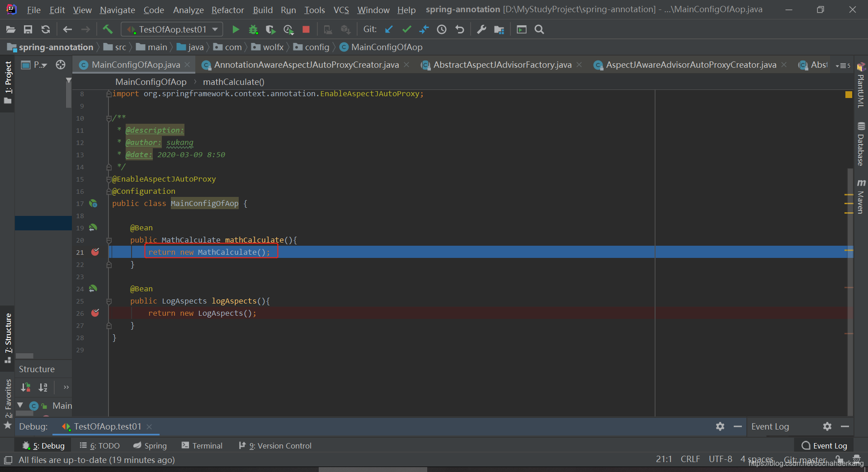Screen dimensions: 868x472
Task: Sort Structure by visibility icon
Action: click(x=26, y=387)
